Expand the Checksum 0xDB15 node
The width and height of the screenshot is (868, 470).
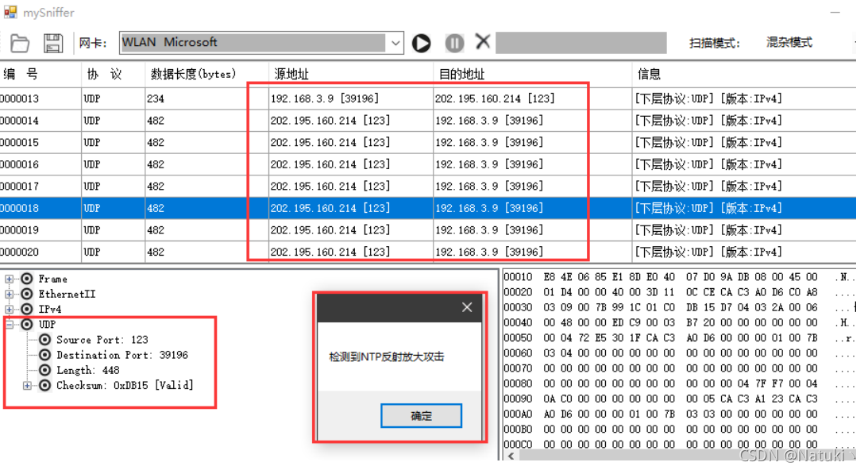[26, 385]
